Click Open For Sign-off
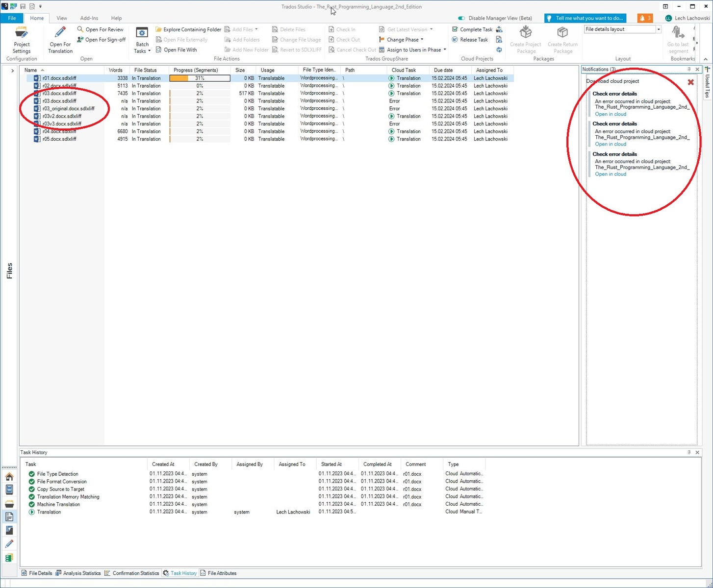 (x=101, y=40)
